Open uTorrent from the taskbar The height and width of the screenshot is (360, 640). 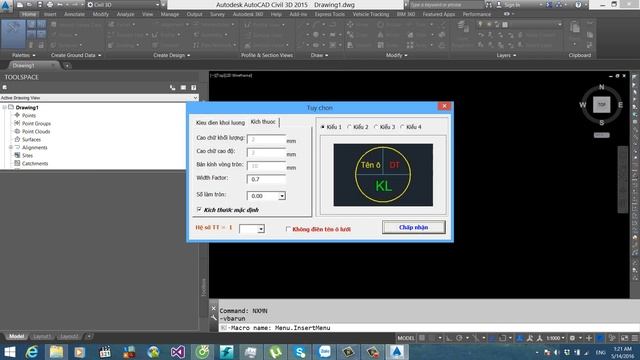tap(276, 352)
